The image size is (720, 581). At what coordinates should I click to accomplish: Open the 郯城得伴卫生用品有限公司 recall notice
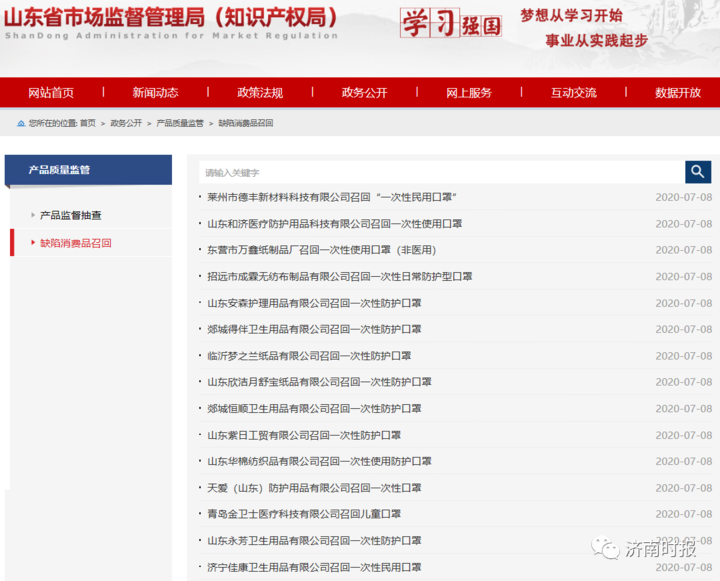click(314, 329)
